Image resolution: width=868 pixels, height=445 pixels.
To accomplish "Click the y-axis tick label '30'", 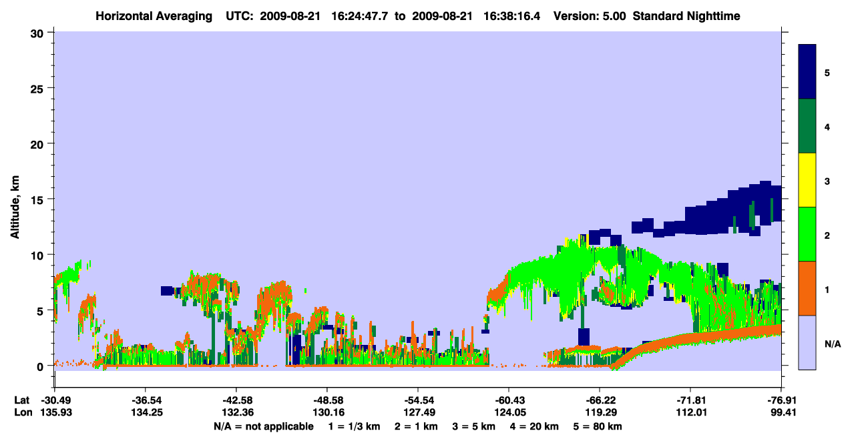I will (x=39, y=33).
